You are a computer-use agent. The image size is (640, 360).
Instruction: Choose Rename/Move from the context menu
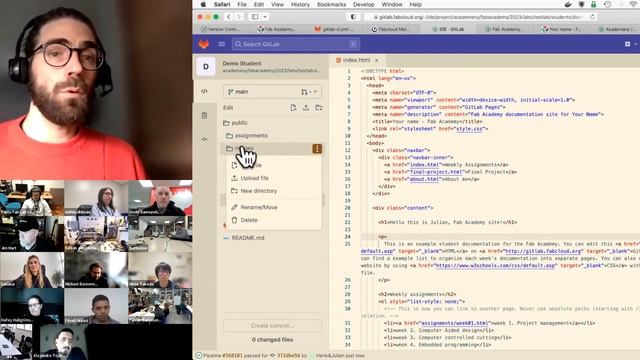click(274, 207)
